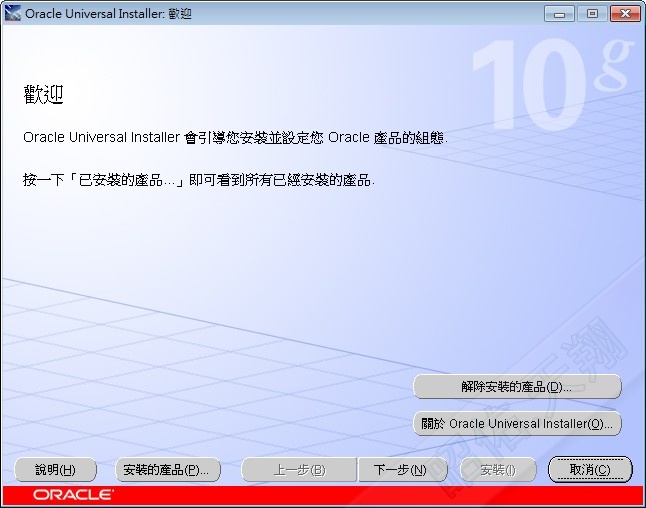Screen dimensions: 646x508
Task: Go to next step with 下一步(N)
Action: (x=402, y=470)
